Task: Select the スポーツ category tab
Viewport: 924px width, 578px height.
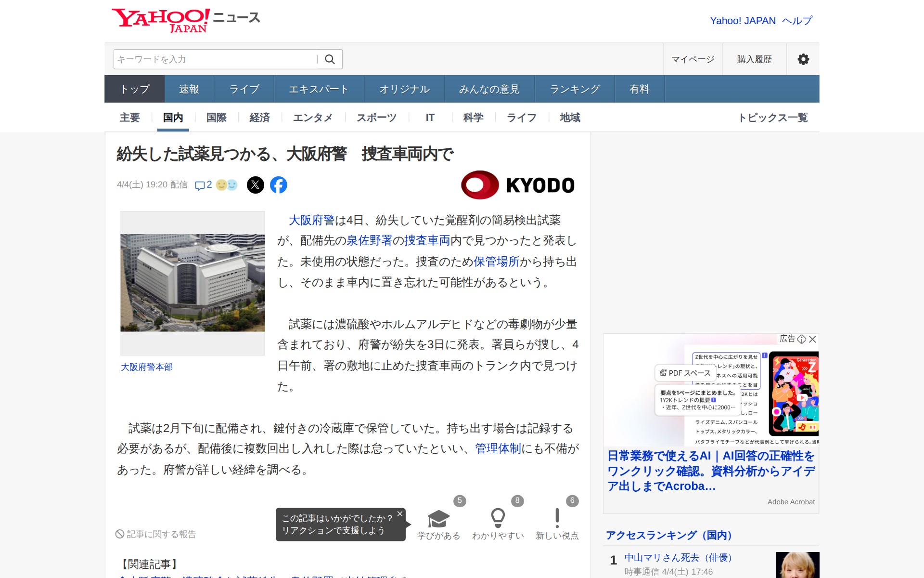Action: (x=376, y=117)
